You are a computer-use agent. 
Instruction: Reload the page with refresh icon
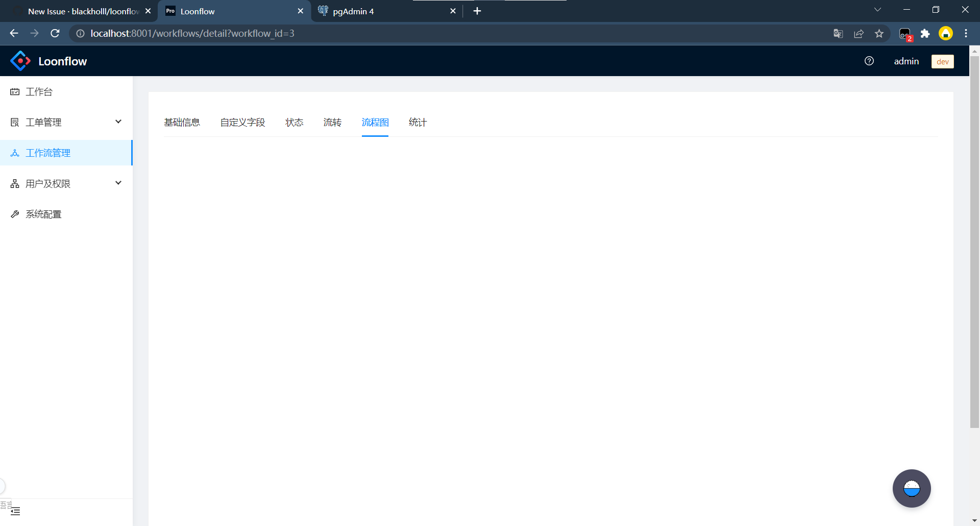click(55, 33)
